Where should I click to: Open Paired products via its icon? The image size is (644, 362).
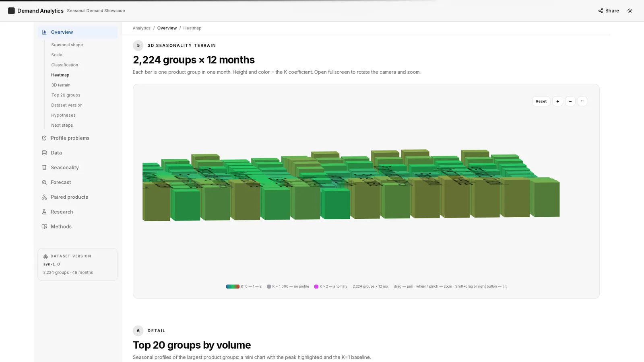[x=44, y=197]
